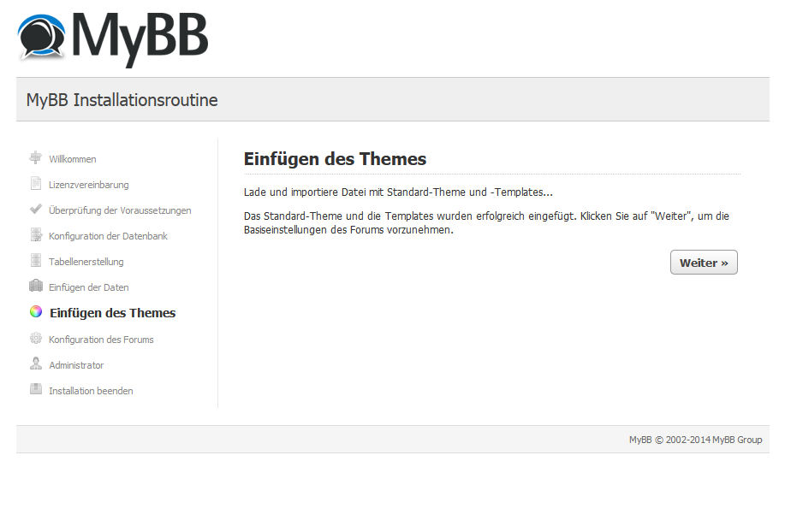Select the Lizenzvereinbarung step label
Viewport: 785px width, 532px height.
[89, 185]
